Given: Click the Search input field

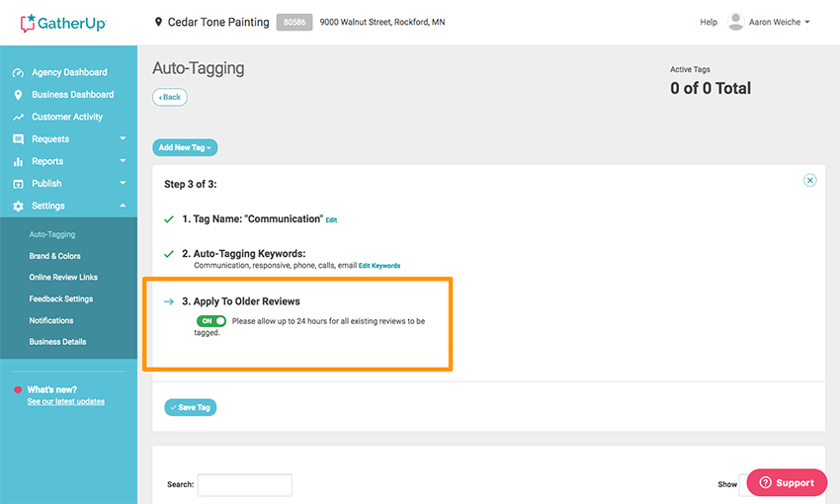Looking at the screenshot, I should click(x=245, y=484).
